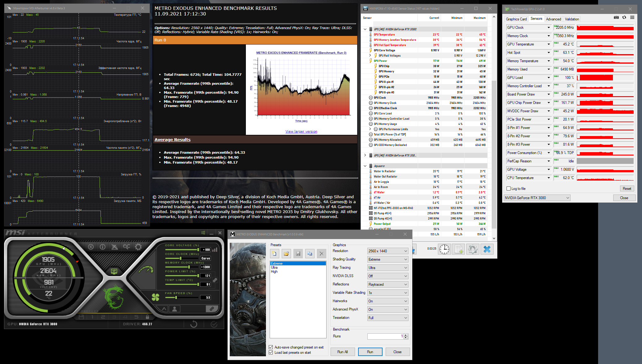This screenshot has height=364, width=642.
Task: Click the Fan Speed slider handle
Action: click(176, 298)
